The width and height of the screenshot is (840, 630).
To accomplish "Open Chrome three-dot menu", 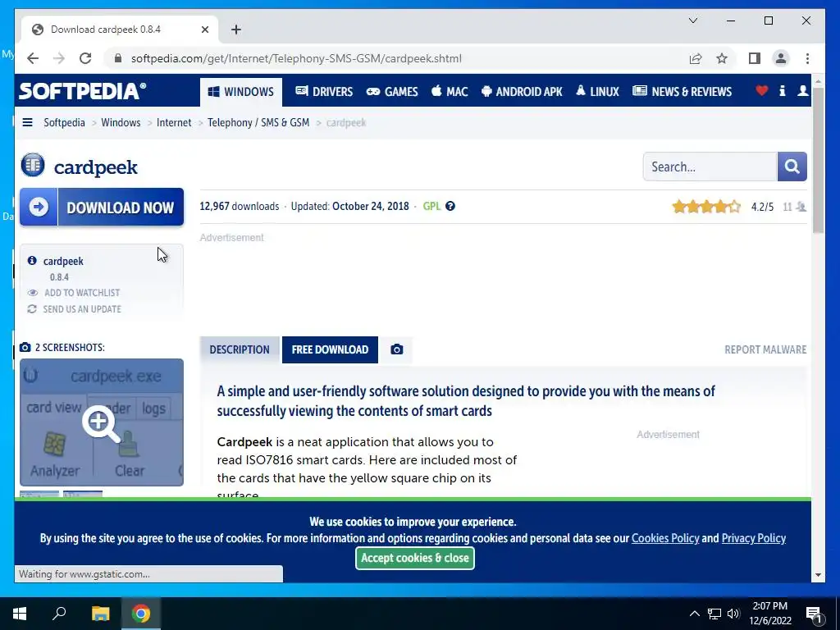I will 807,58.
